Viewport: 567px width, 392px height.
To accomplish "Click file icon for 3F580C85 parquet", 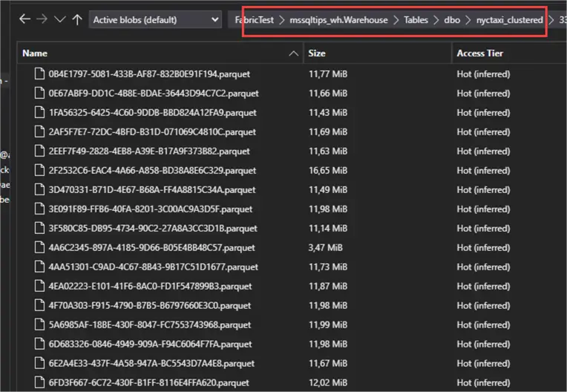I will point(39,228).
